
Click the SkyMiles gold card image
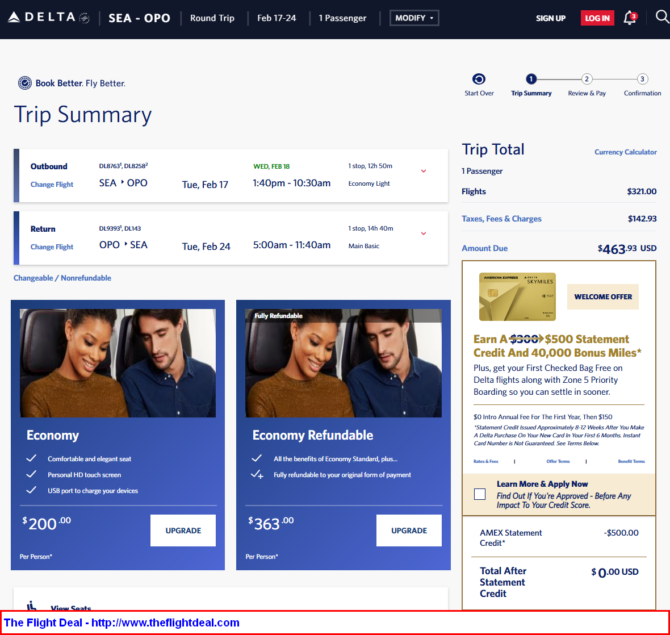[x=517, y=296]
